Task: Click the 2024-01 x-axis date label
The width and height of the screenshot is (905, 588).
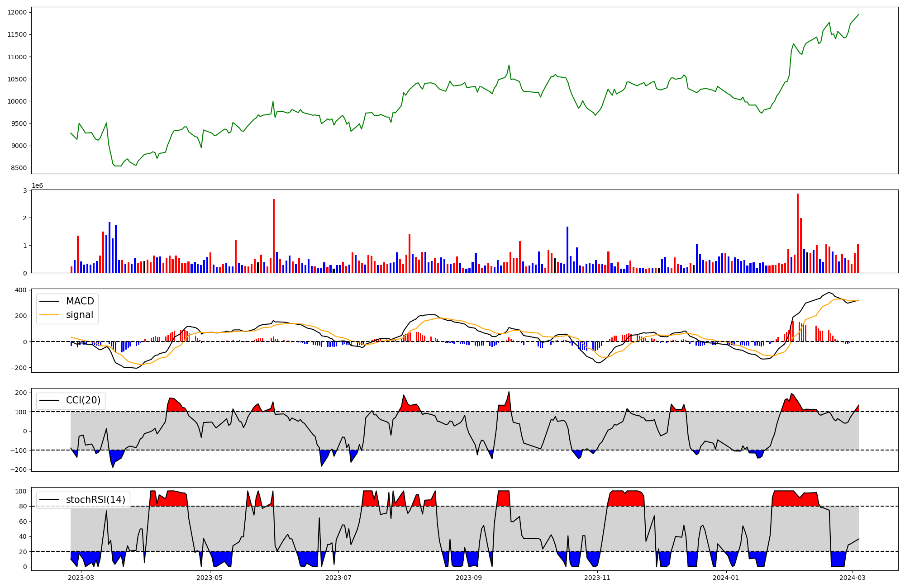Action: [x=726, y=578]
